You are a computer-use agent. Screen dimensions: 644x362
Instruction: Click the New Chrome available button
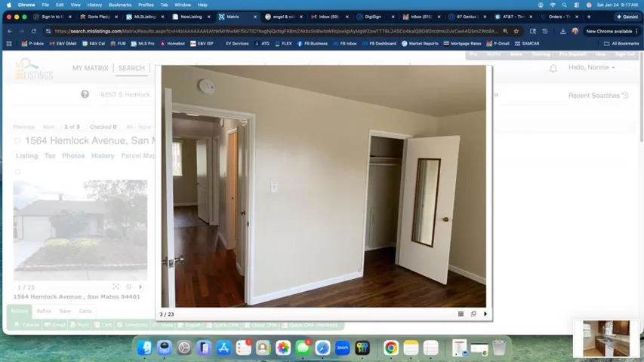(x=609, y=31)
